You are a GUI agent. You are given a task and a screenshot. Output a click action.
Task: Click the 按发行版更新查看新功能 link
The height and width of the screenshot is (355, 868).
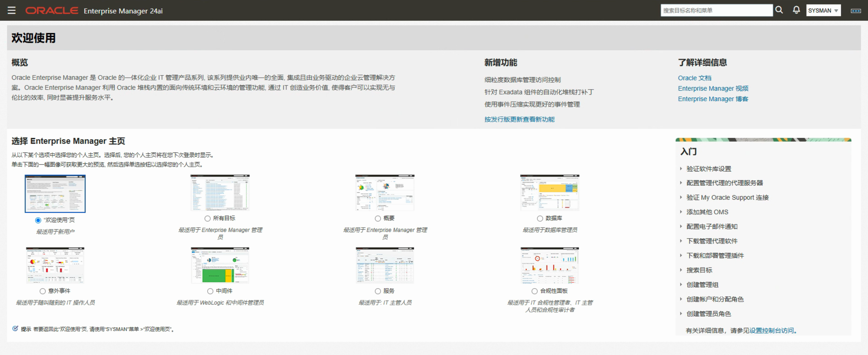[519, 119]
